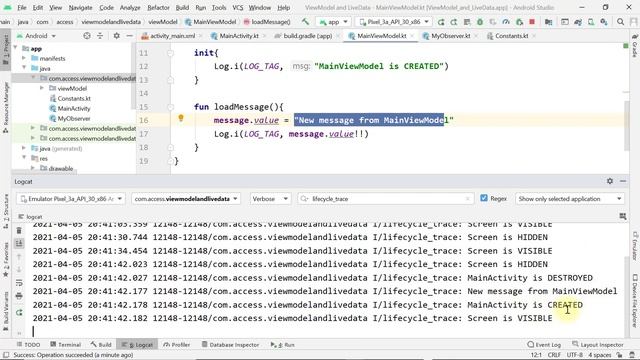
Task: Click the lifecycle_trace logcat search field
Action: pos(386,199)
